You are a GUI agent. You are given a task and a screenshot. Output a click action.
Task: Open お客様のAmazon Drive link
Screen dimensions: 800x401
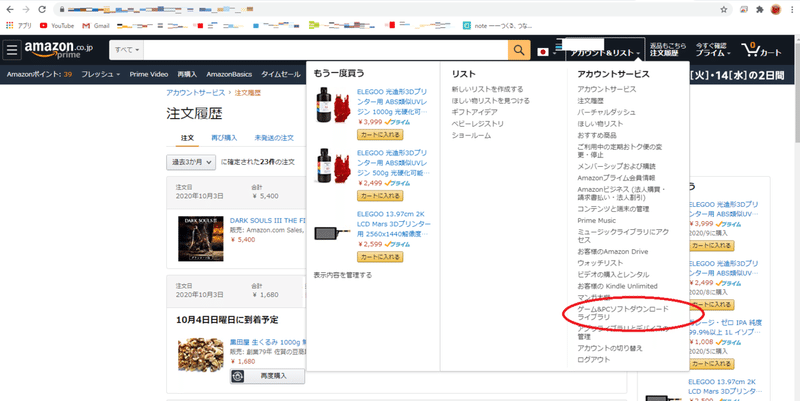point(613,252)
